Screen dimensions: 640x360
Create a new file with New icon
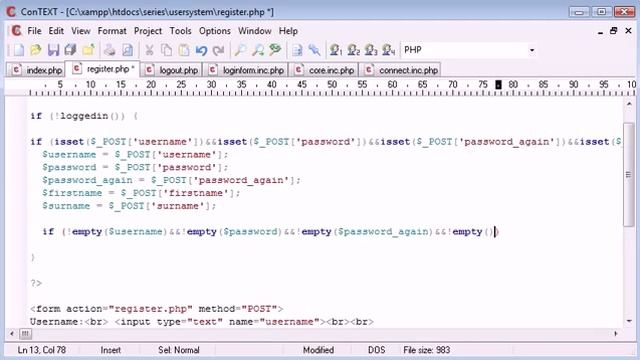point(18,50)
